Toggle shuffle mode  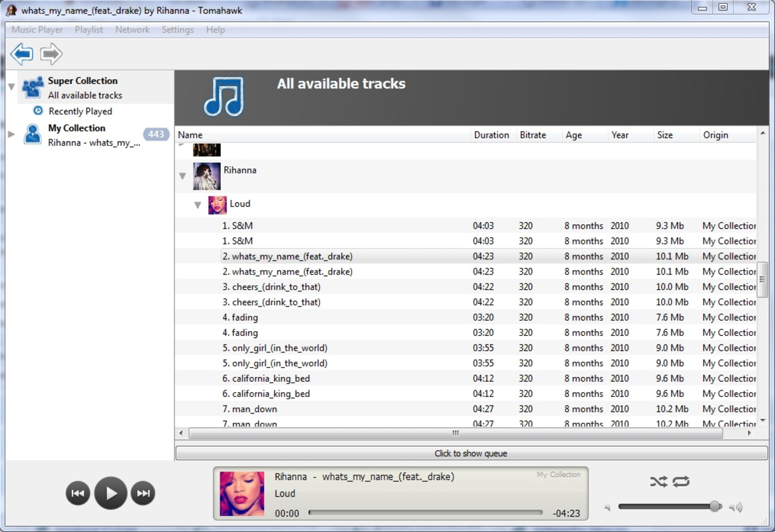(659, 481)
